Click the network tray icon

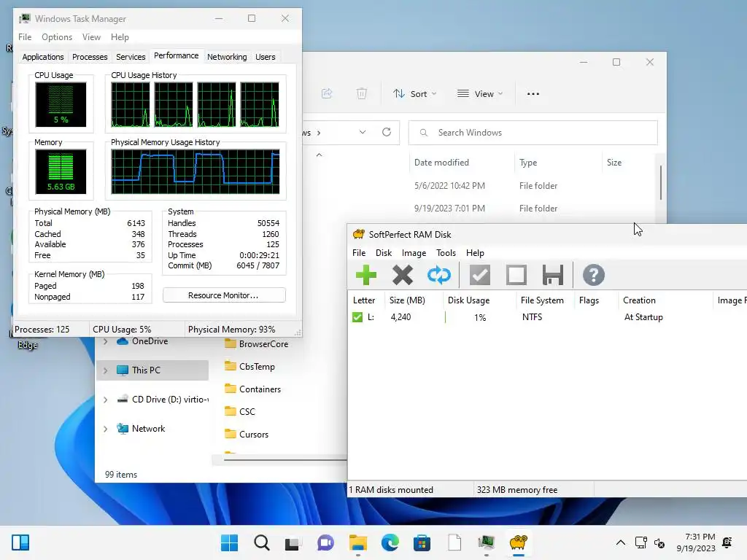tap(640, 542)
